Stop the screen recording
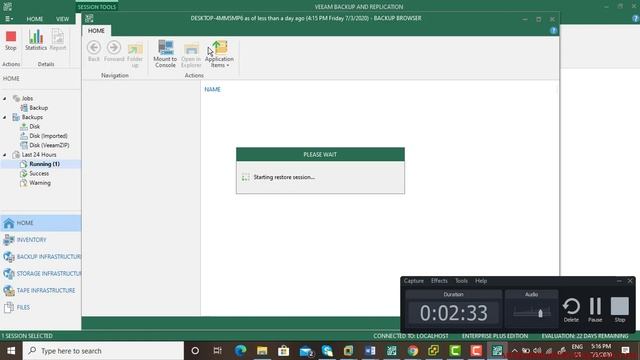Screen dimensions: 640x360 point(620,309)
